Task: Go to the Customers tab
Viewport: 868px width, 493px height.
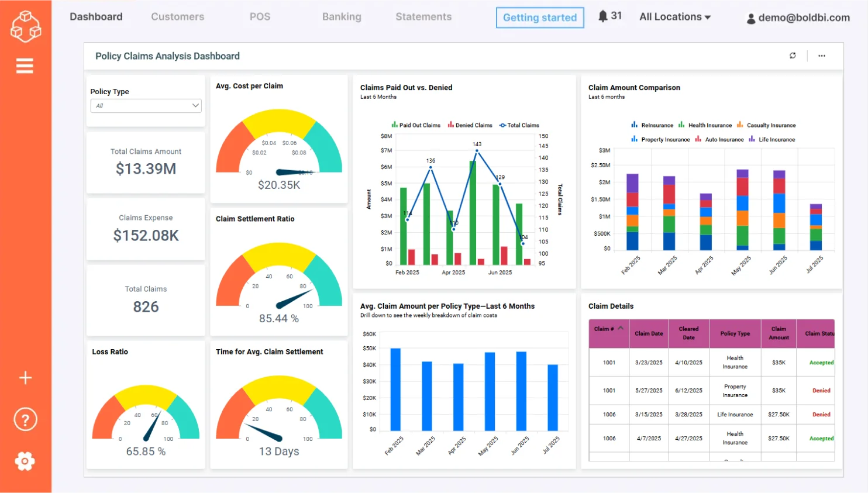Action: (177, 17)
